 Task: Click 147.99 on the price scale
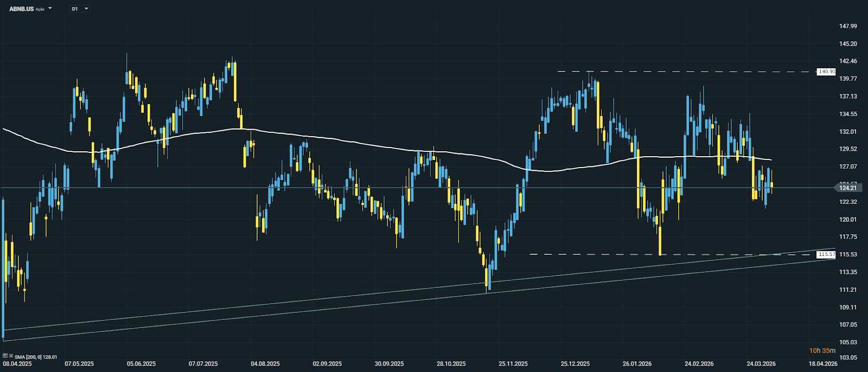[x=847, y=26]
